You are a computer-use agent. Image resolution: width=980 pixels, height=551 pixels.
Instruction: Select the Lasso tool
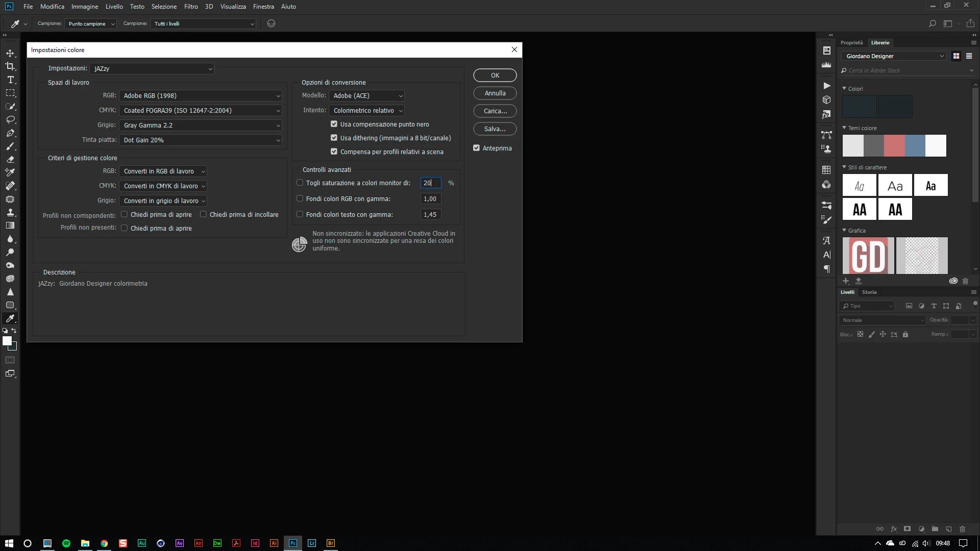pos(10,119)
